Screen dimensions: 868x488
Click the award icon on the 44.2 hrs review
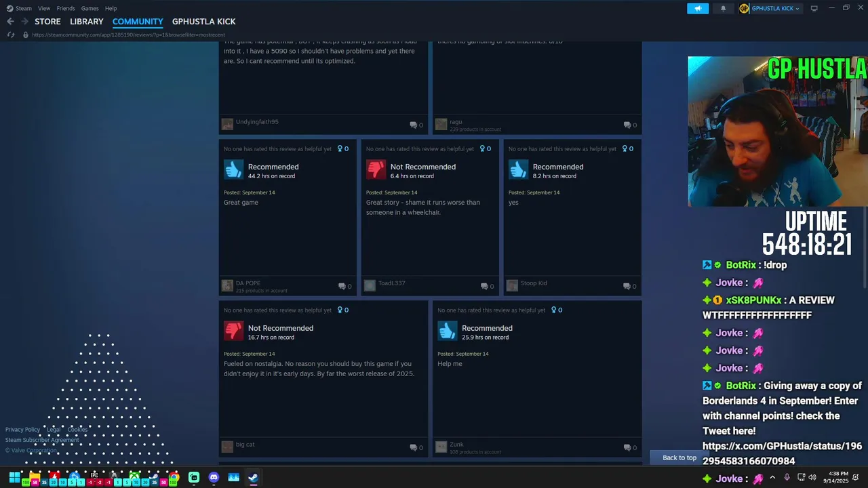pyautogui.click(x=340, y=148)
